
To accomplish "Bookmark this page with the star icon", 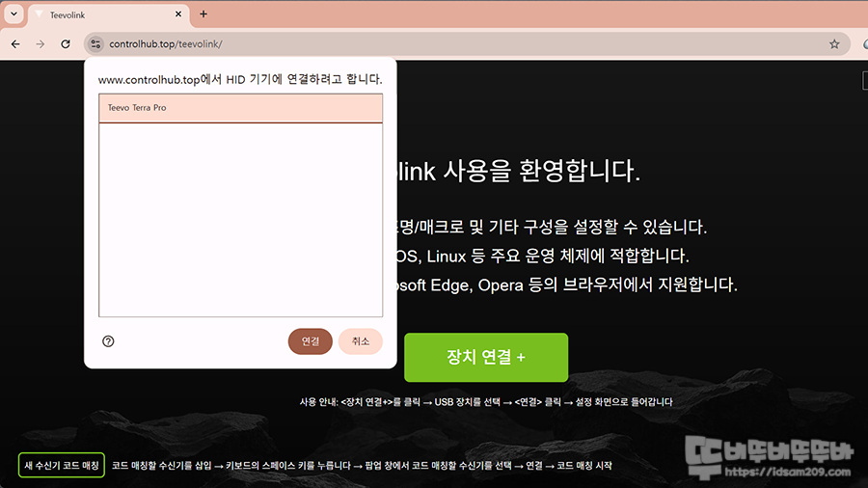I will (x=834, y=44).
